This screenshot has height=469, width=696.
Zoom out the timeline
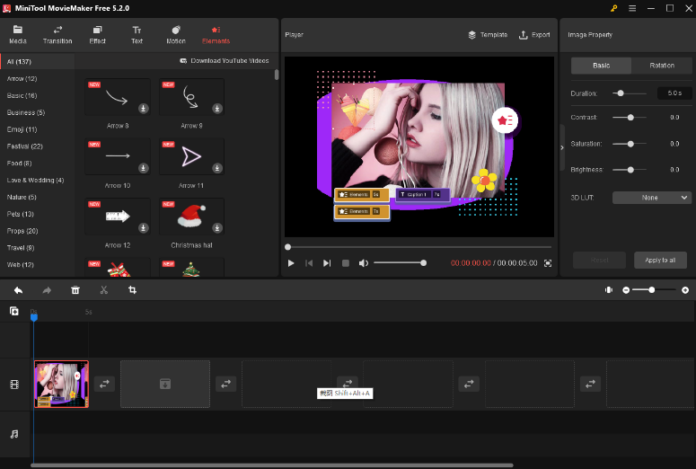(626, 290)
